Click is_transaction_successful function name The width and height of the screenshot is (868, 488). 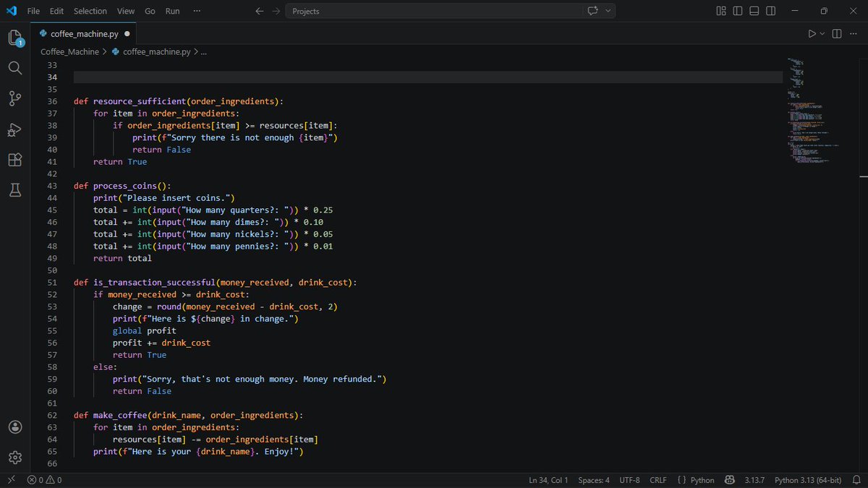[154, 282]
